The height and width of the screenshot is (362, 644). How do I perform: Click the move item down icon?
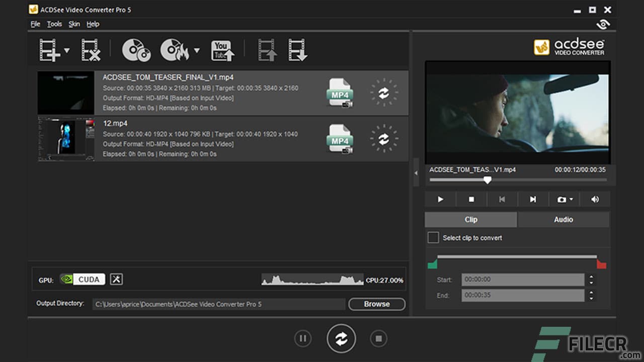pyautogui.click(x=298, y=50)
